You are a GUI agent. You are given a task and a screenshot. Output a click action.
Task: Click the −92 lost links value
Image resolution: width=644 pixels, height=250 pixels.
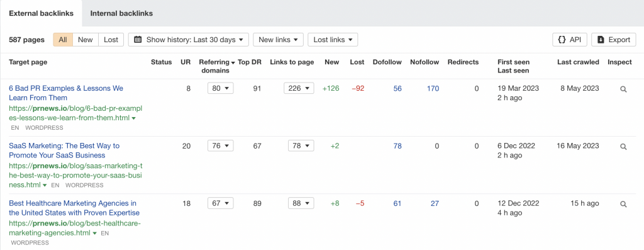coord(358,88)
